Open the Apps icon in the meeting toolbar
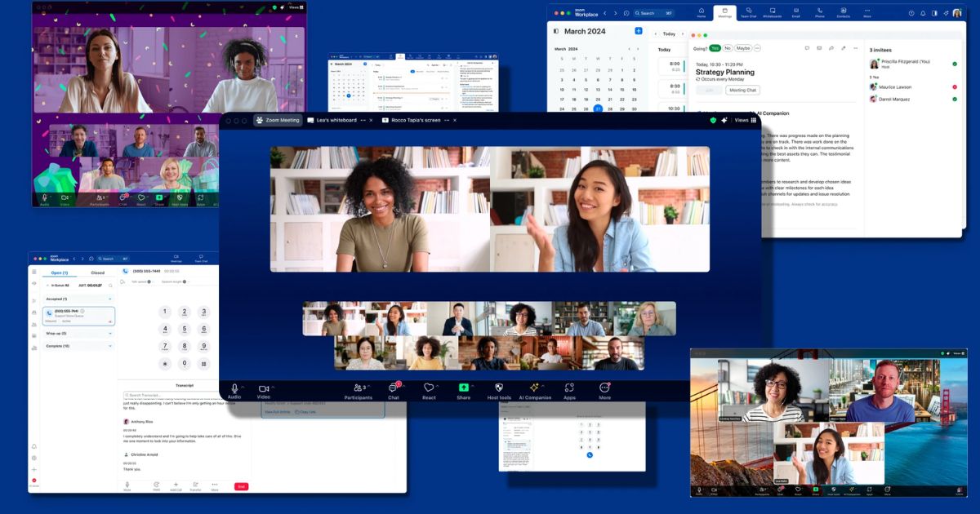This screenshot has height=514, width=980. click(x=569, y=388)
